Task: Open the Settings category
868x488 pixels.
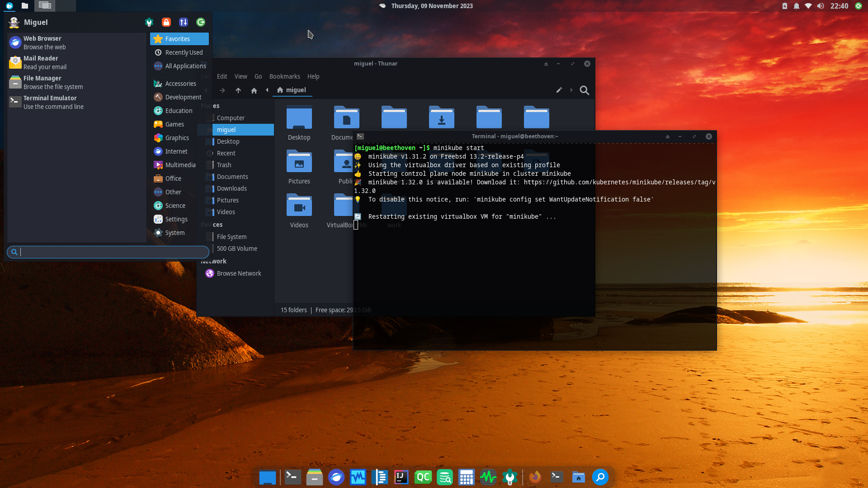Action: 179,219
